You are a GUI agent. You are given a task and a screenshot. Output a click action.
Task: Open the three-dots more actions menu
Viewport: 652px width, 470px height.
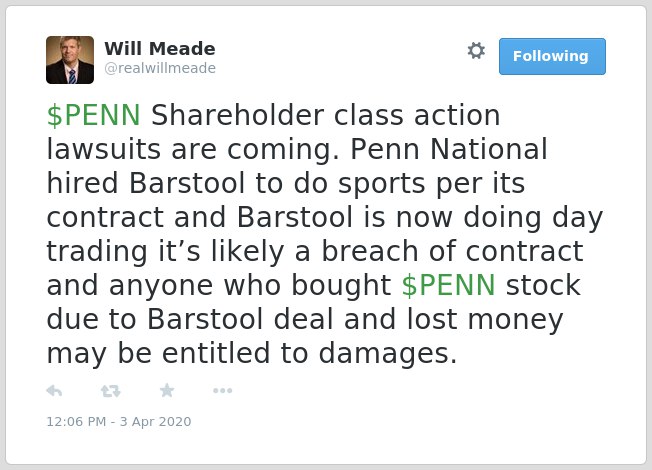tap(222, 391)
